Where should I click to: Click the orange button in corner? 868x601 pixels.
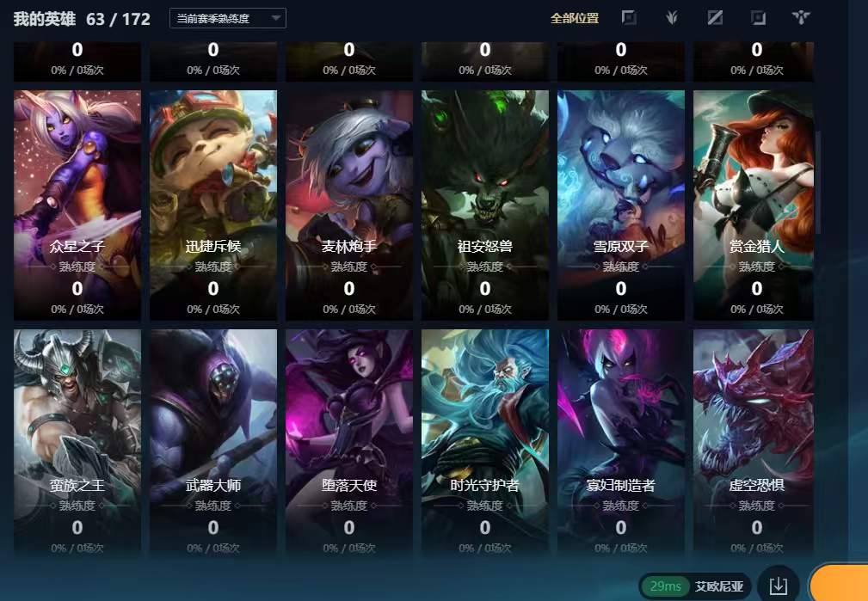[x=839, y=583]
